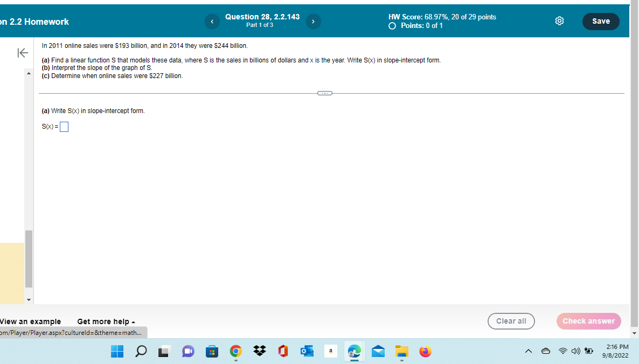Open Microsoft Edge from the taskbar
Image resolution: width=639 pixels, height=364 pixels.
(354, 351)
